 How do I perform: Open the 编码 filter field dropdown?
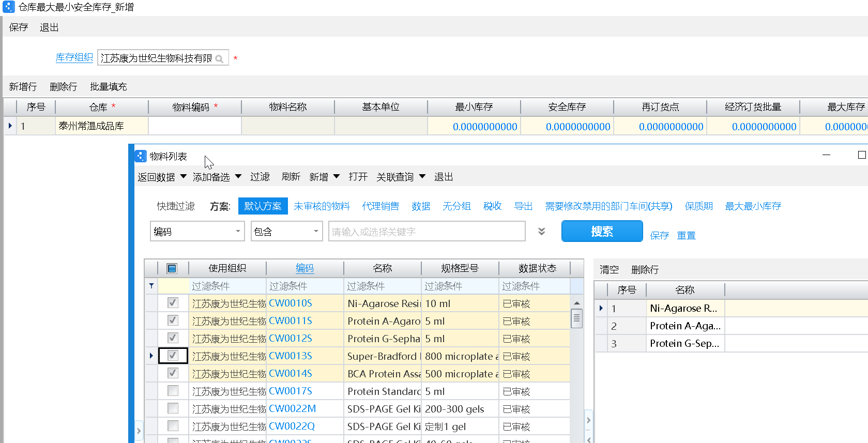238,232
